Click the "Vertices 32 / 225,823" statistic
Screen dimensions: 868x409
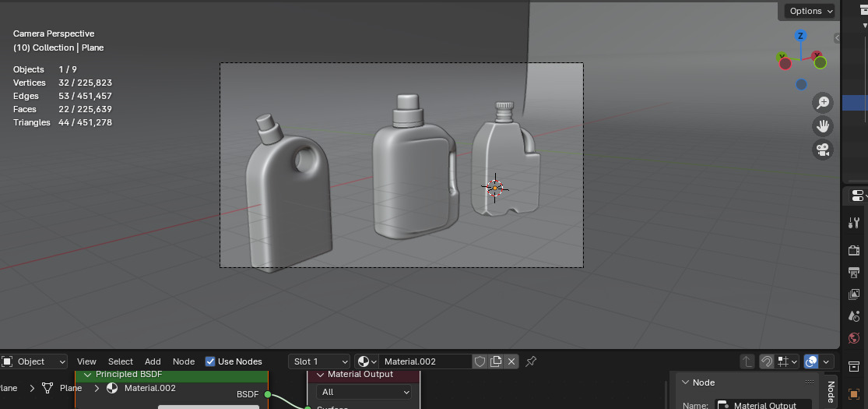point(62,83)
